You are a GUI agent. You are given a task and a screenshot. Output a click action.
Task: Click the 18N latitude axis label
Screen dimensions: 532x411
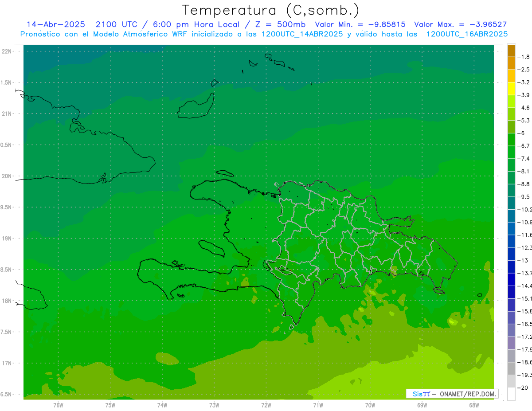coord(7,301)
